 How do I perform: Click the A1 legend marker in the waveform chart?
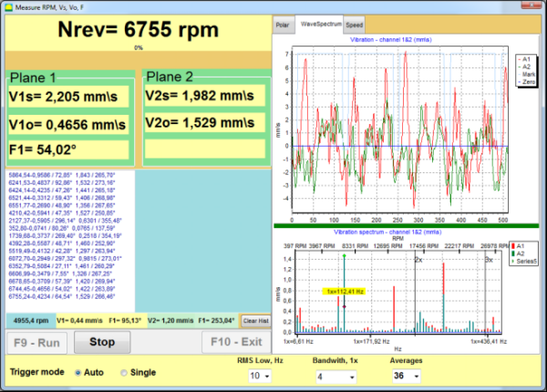coord(520,57)
